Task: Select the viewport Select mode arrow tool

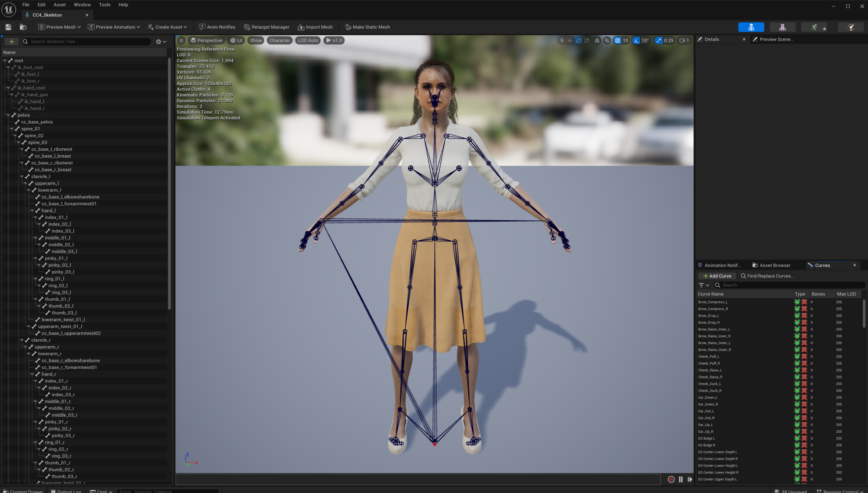Action: click(x=562, y=40)
